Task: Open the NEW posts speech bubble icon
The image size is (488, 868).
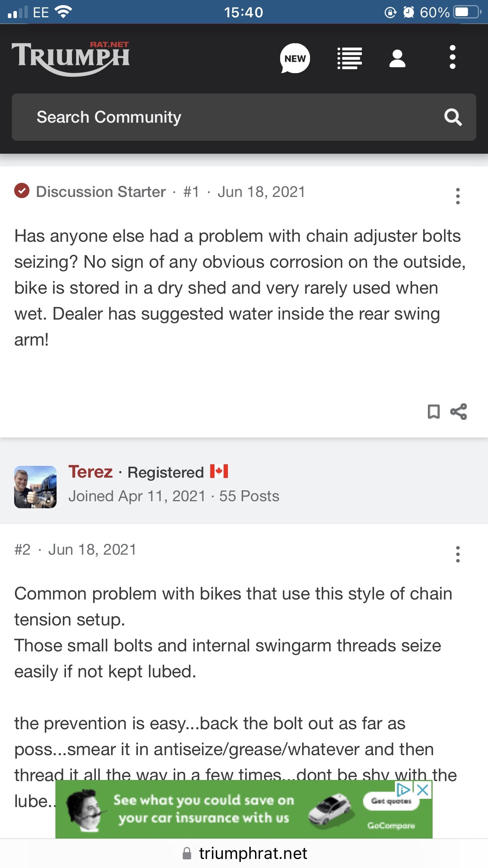Action: pos(295,58)
